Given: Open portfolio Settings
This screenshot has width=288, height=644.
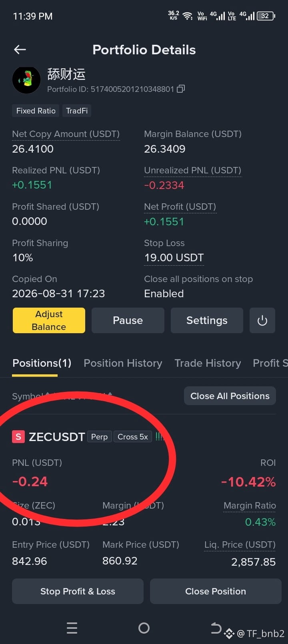Looking at the screenshot, I should pos(207,320).
